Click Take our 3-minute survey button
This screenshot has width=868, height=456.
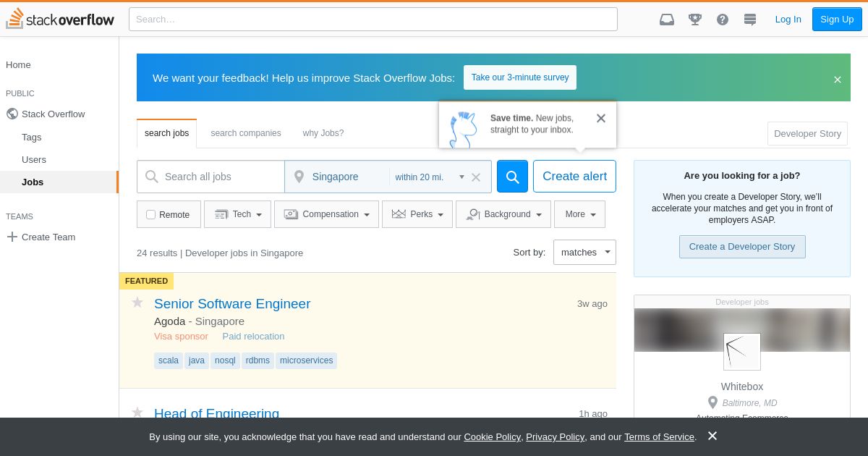520,77
